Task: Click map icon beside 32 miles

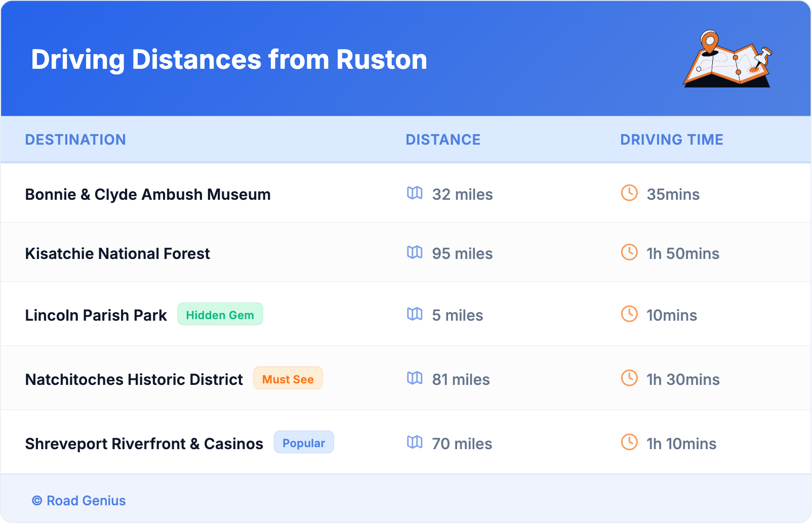Action: click(x=415, y=193)
